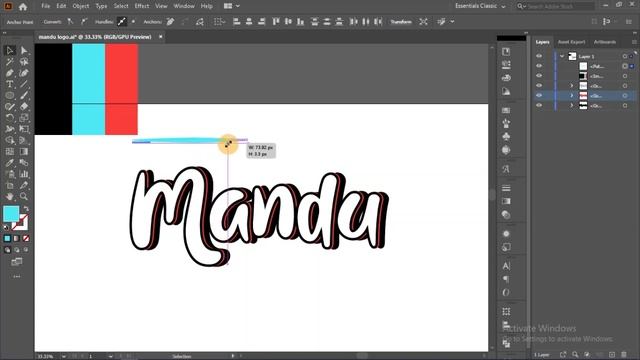
Task: Select the Magic Wand tool
Action: pos(10,62)
